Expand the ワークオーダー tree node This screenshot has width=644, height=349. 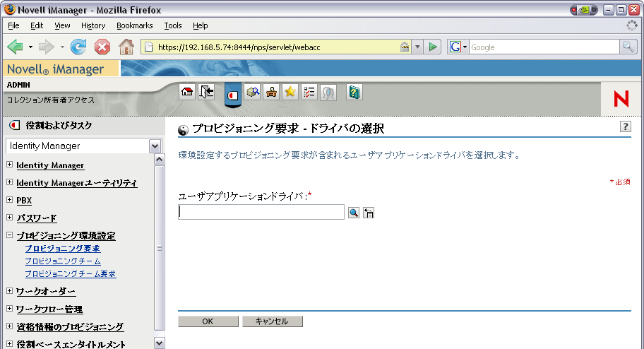tap(9, 290)
